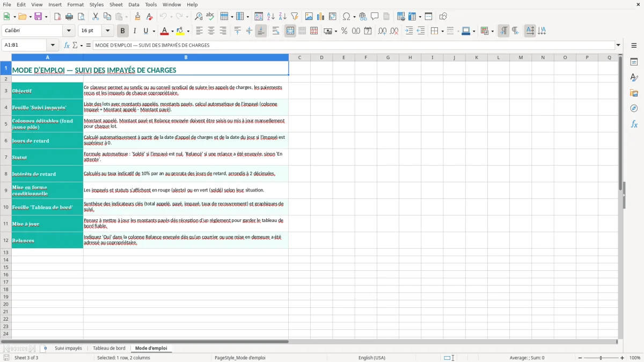The width and height of the screenshot is (644, 362).
Task: Run the spelling check
Action: tap(210, 17)
